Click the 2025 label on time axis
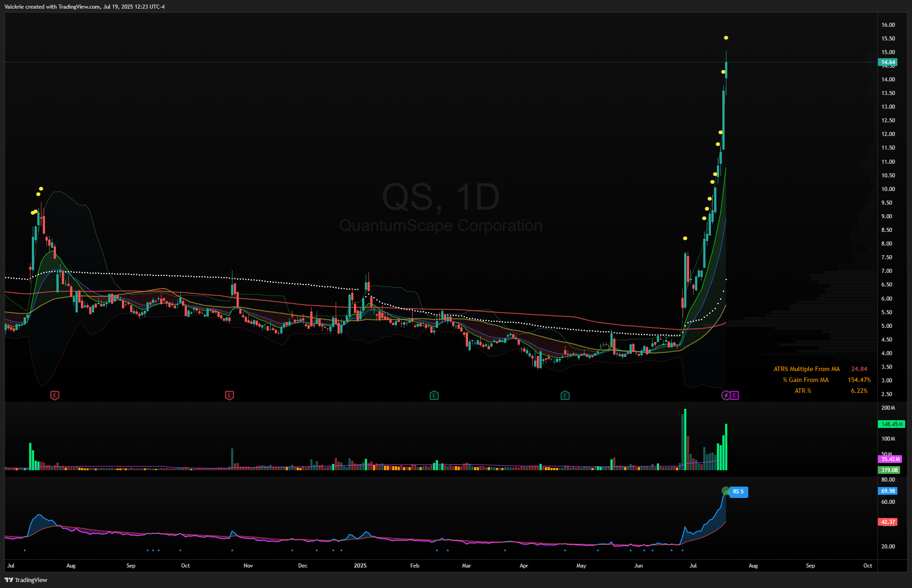Screen dimensions: 912x588 tap(360, 566)
